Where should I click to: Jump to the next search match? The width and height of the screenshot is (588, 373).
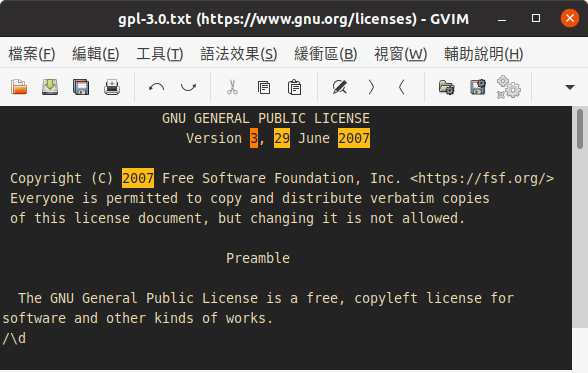[371, 87]
